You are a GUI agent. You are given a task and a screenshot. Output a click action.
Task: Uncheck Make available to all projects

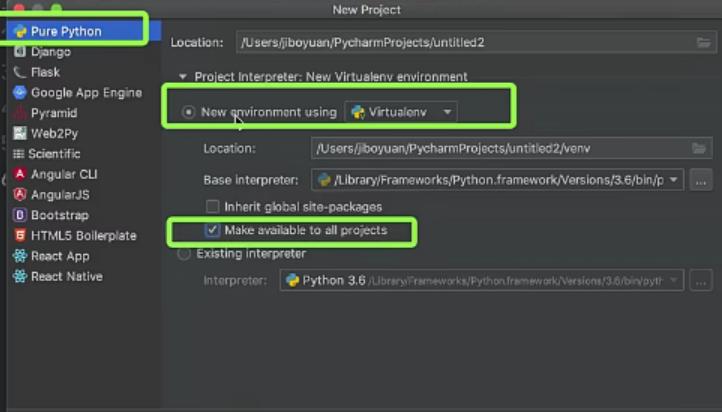pyautogui.click(x=212, y=230)
